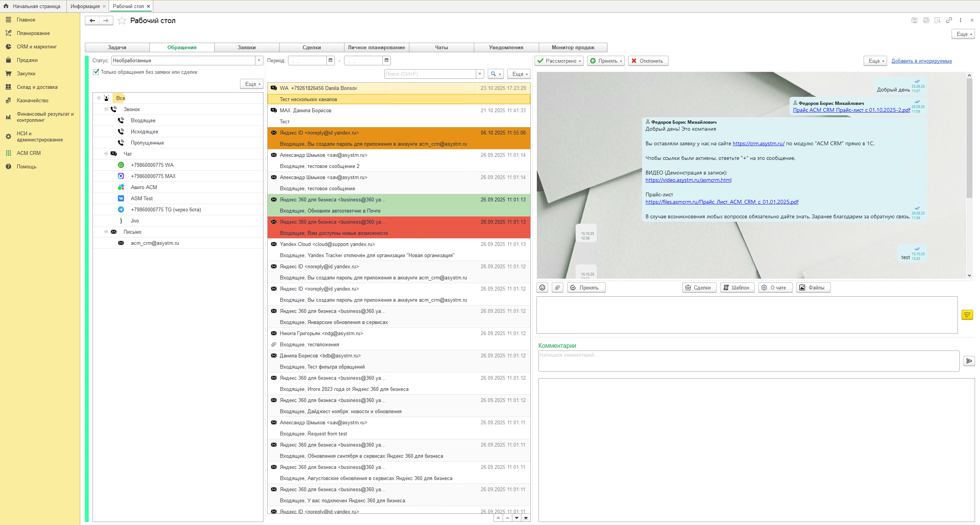The width and height of the screenshot is (980, 525).
Task: Switch to the Задачи tab
Action: [117, 47]
